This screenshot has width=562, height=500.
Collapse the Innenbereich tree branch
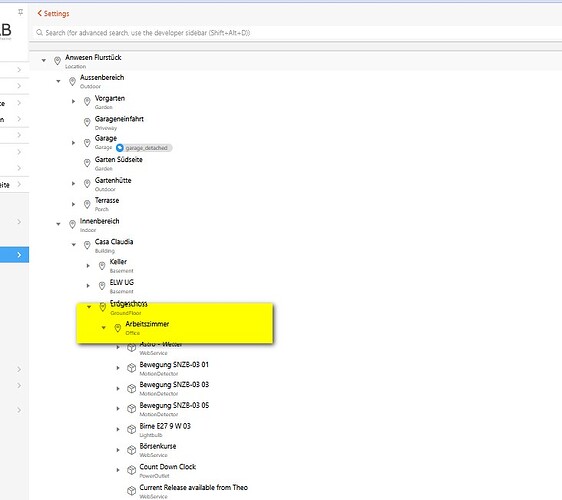58,224
